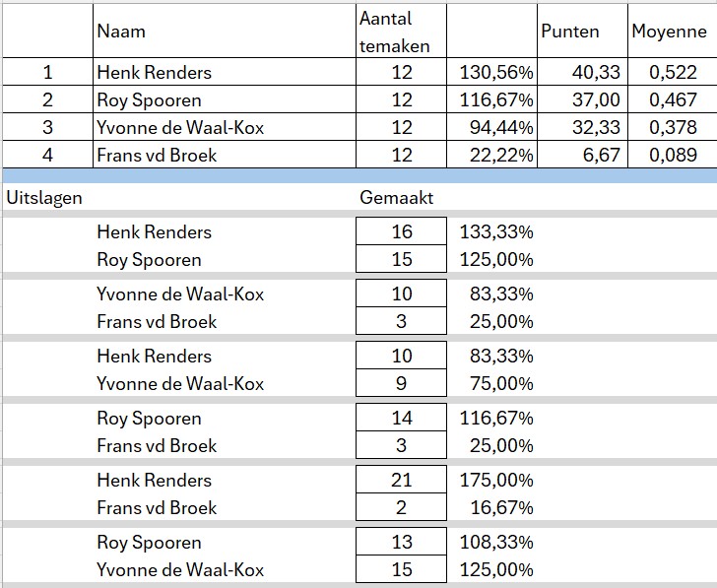
Task: Click the Uitslagen label cell
Action: point(45,197)
